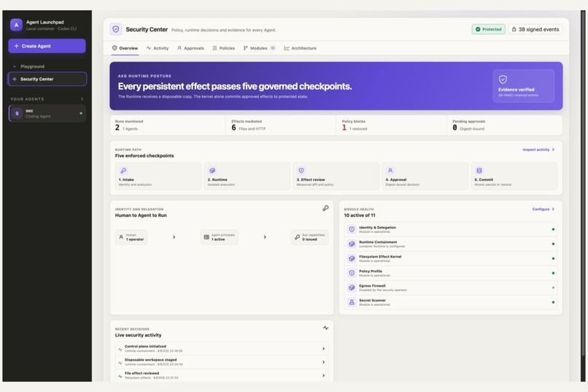This screenshot has height=392, width=588.
Task: Click the 'Human to Agent to Run' heading
Action: click(141, 215)
